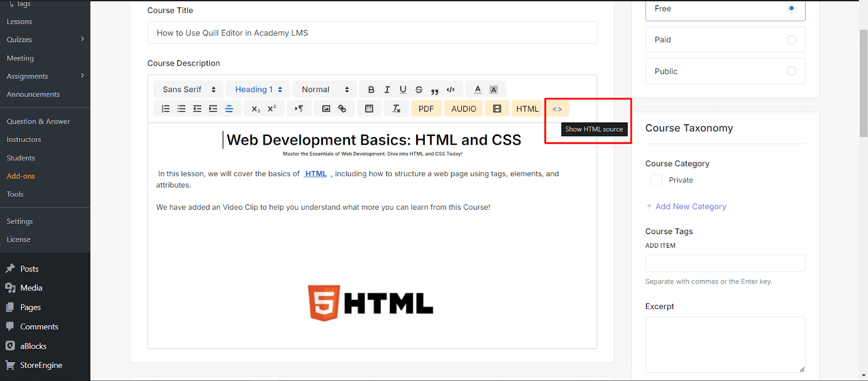Apply superscript formatting
The image size is (868, 381).
(272, 109)
